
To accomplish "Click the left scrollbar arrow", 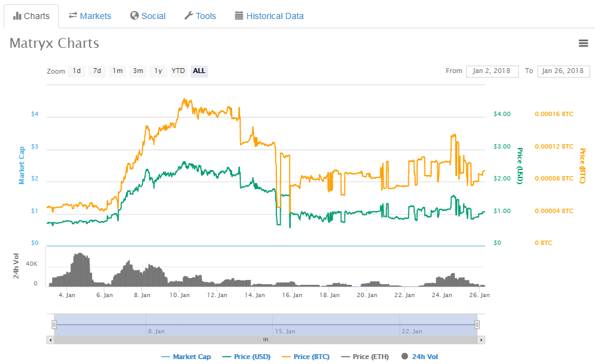I will coord(50,339).
